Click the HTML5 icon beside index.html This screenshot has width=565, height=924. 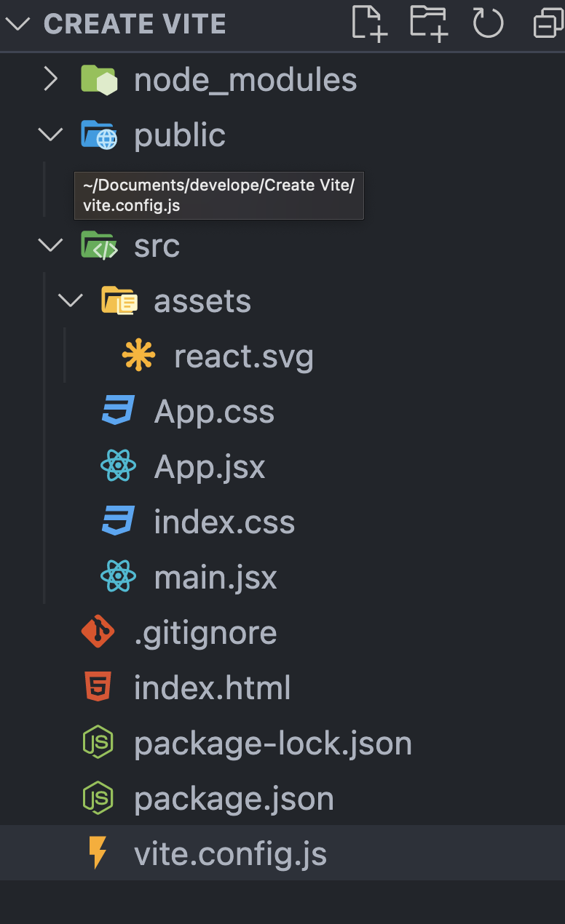coord(98,688)
